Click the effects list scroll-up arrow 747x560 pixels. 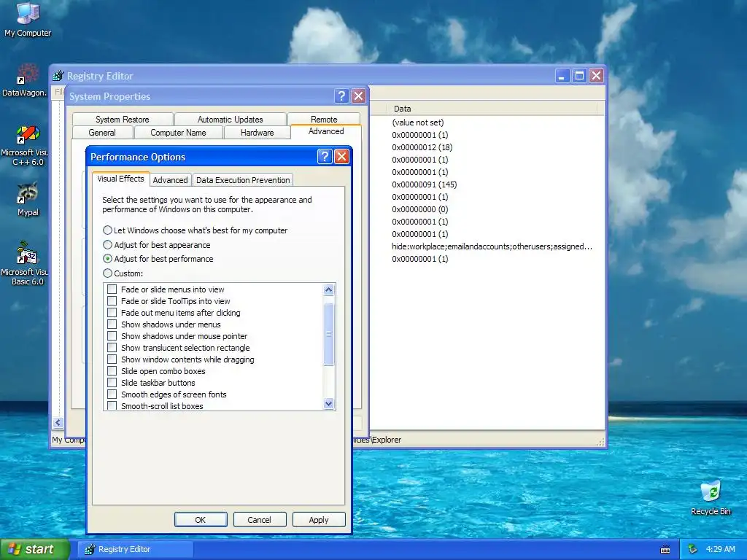[328, 289]
